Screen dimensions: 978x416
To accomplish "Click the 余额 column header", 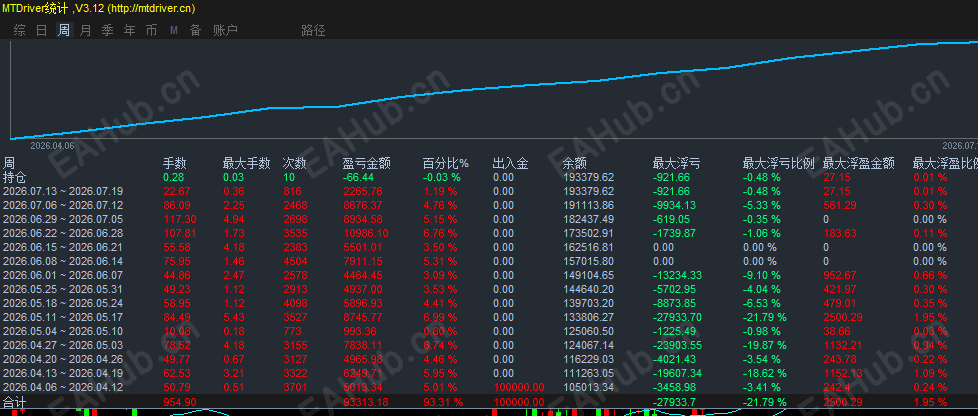I will [x=574, y=163].
